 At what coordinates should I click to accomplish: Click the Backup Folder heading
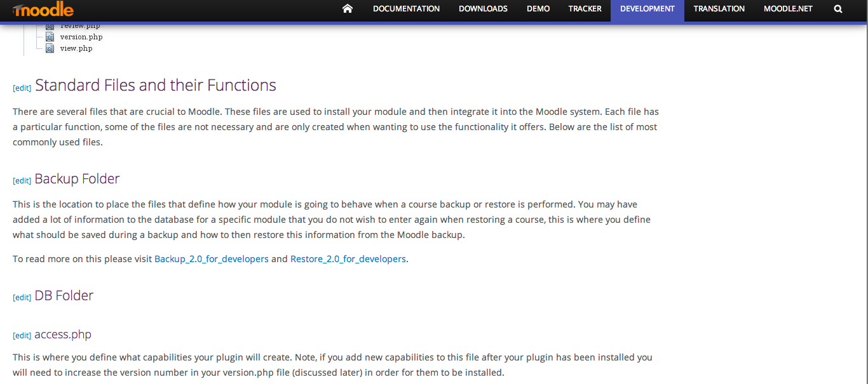(x=77, y=179)
